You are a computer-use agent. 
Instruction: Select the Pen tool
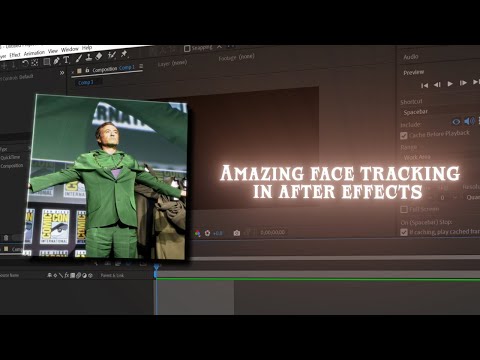[56, 61]
